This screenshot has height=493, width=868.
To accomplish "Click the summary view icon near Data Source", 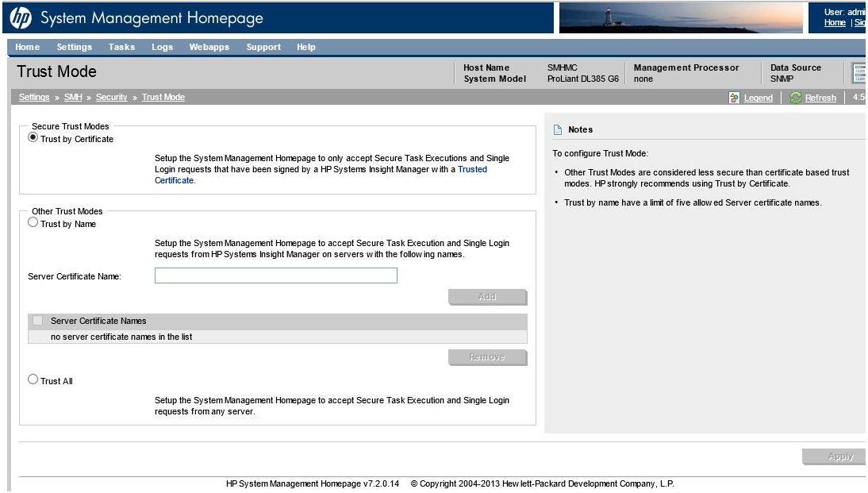I will pos(858,72).
